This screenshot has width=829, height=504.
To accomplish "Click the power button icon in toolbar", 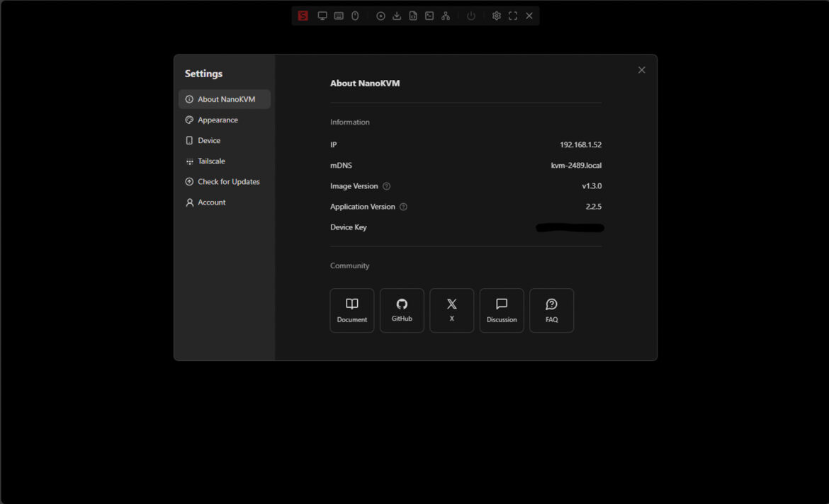I will [x=471, y=16].
